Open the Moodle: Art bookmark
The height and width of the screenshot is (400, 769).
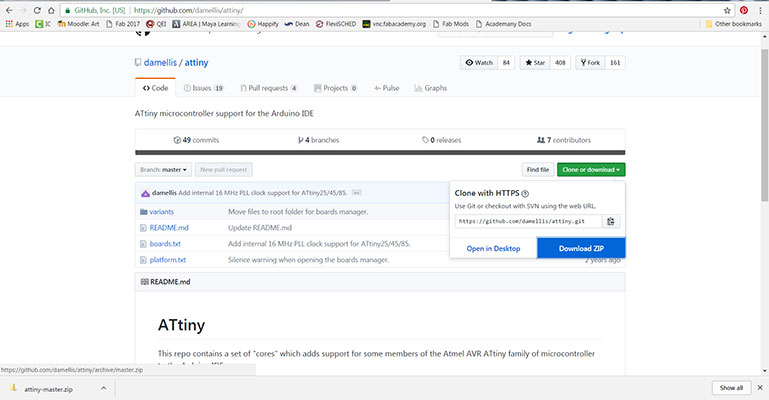(78, 24)
